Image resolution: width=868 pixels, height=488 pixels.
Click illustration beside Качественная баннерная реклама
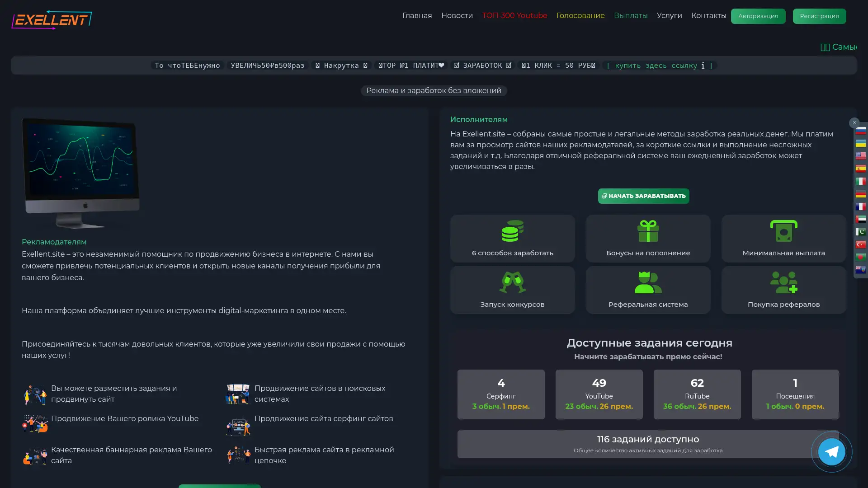35,456
